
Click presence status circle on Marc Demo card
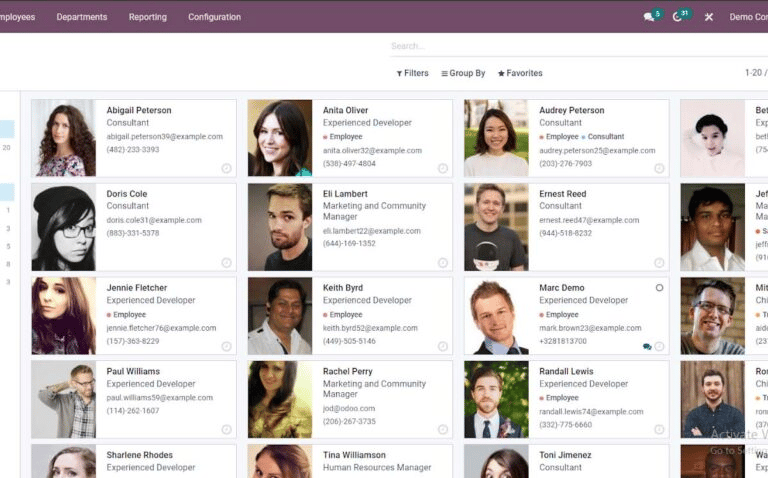point(659,288)
